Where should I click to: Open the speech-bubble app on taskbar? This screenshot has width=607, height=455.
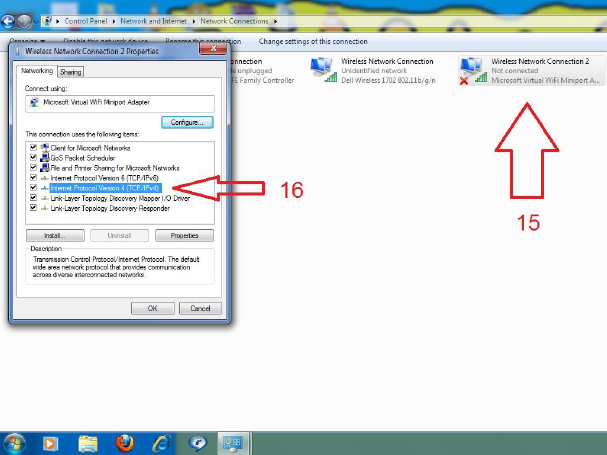pos(198,444)
